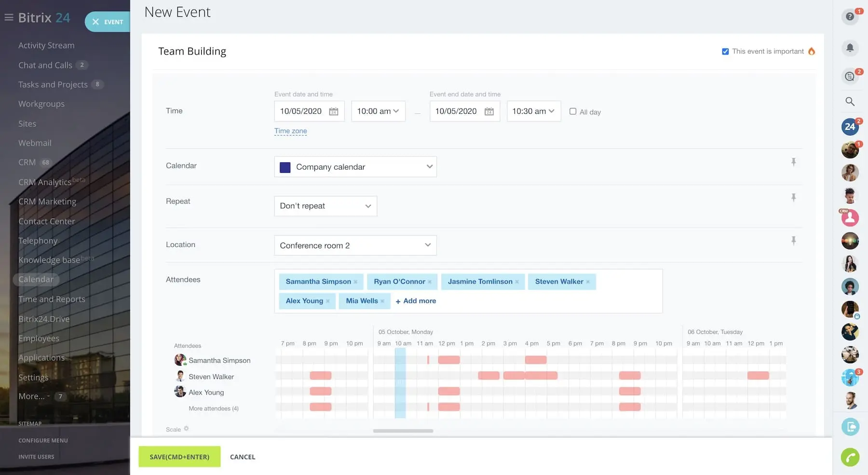Click the horizontal timeline scrollbar
The height and width of the screenshot is (475, 868).
403,431
